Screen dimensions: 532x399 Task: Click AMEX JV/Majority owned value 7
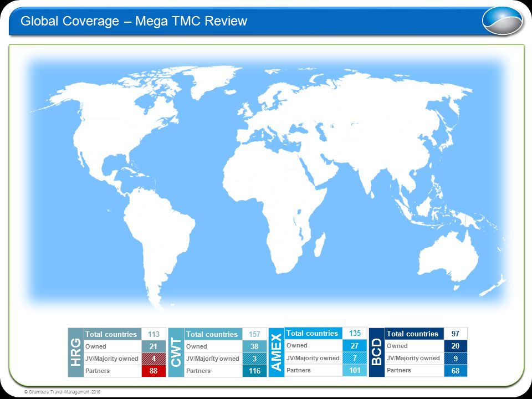[x=355, y=358]
